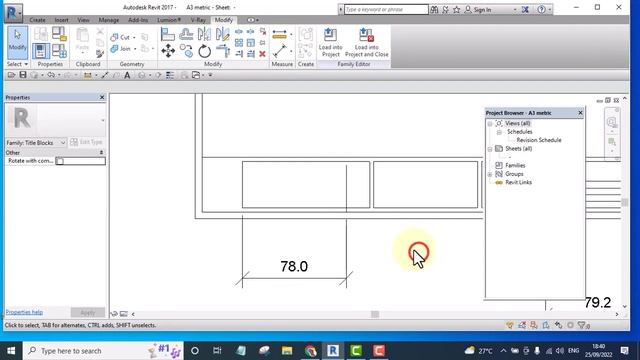Screen dimensions: 640x360
Task: Open the V-Ray ribbon tab
Action: pos(198,20)
